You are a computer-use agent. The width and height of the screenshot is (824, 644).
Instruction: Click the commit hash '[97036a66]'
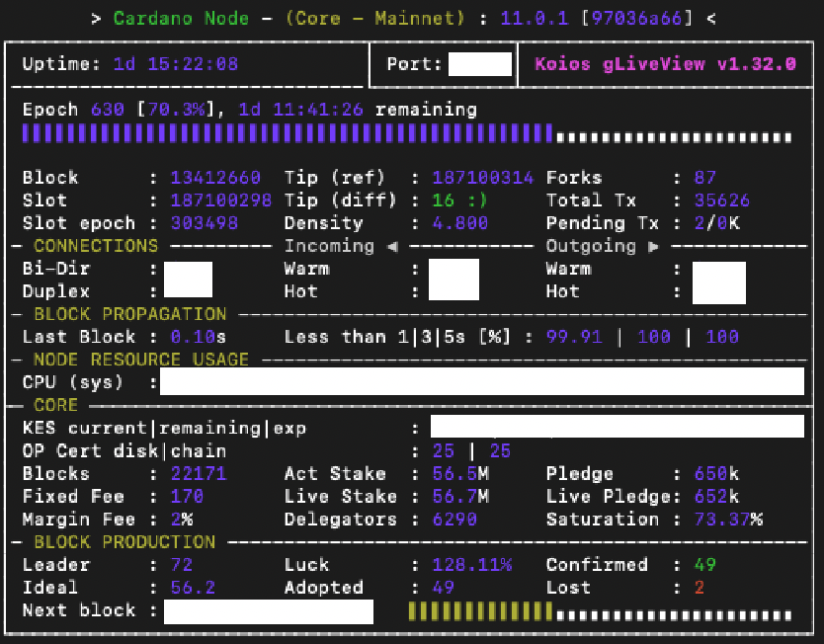[636, 19]
